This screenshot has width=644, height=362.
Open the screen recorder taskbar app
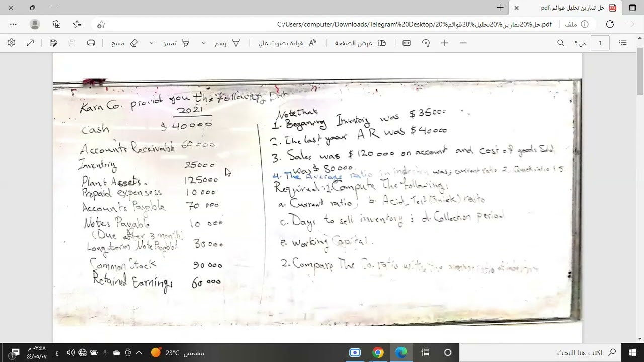click(355, 352)
